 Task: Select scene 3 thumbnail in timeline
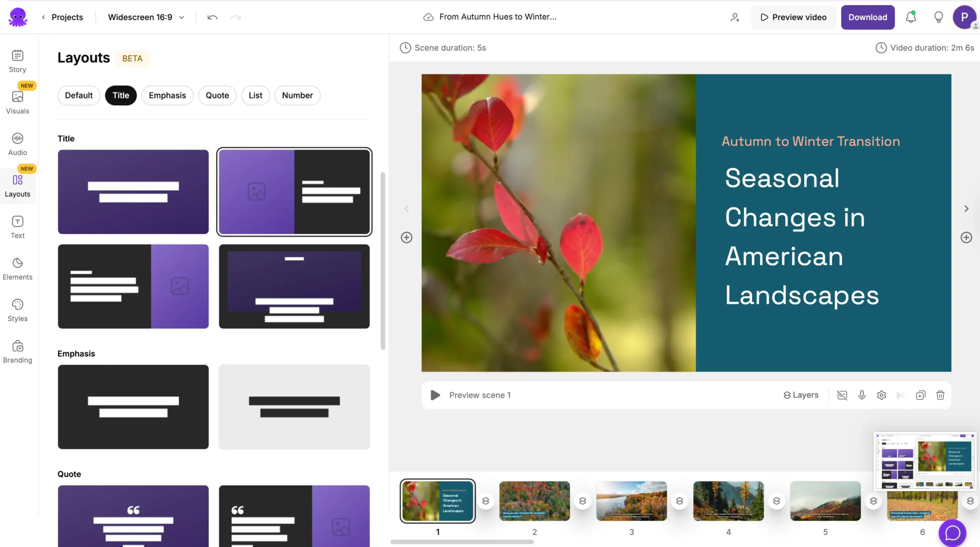pyautogui.click(x=631, y=501)
